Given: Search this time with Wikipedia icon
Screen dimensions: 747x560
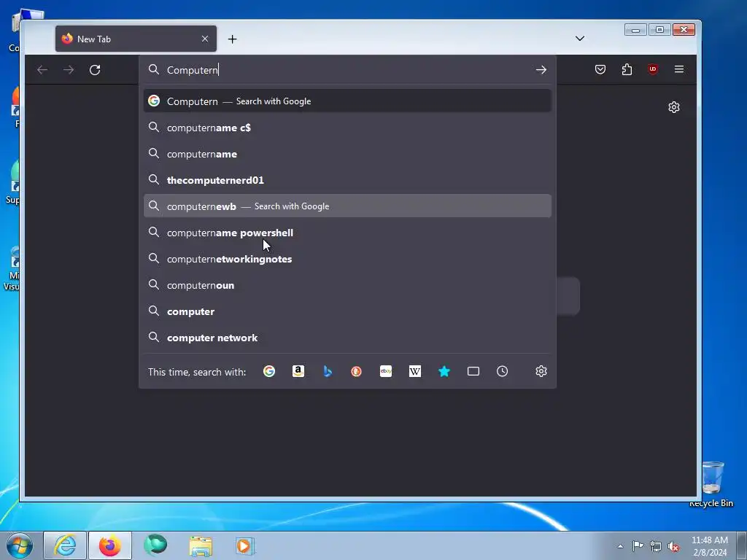Looking at the screenshot, I should click(x=415, y=371).
